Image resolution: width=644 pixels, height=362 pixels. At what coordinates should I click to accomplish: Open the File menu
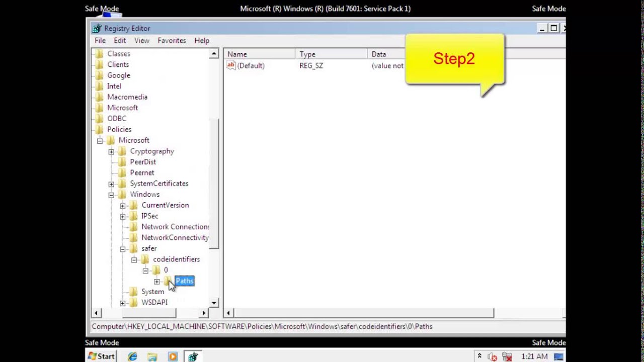pos(100,41)
